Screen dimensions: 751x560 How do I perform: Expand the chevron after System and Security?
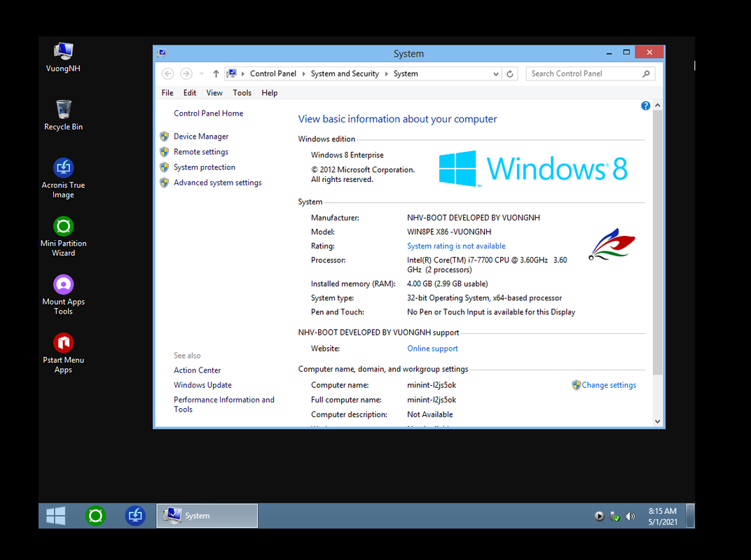(x=386, y=73)
